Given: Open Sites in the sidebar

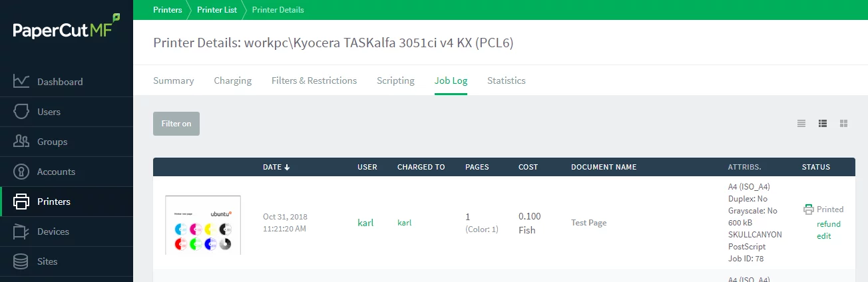Looking at the screenshot, I should point(67,261).
